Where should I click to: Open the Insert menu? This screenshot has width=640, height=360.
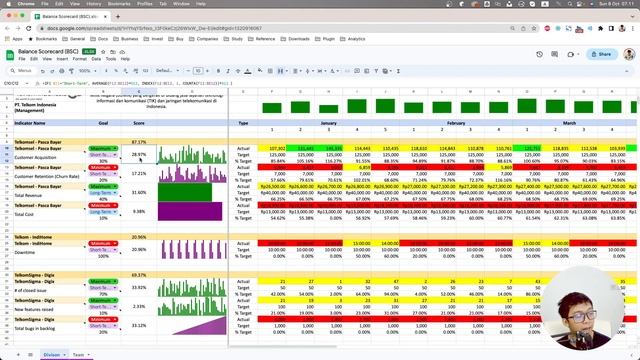coord(62,59)
